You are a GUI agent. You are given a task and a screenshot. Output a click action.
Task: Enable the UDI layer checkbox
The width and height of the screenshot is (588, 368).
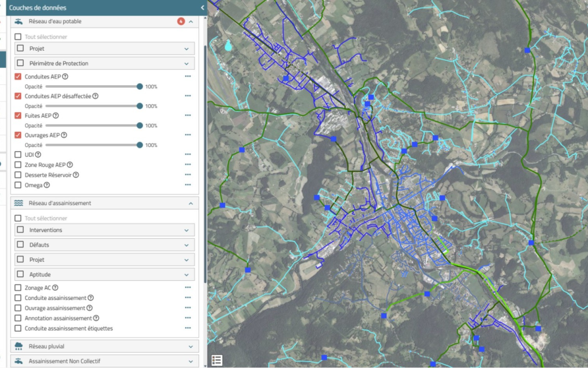click(18, 154)
